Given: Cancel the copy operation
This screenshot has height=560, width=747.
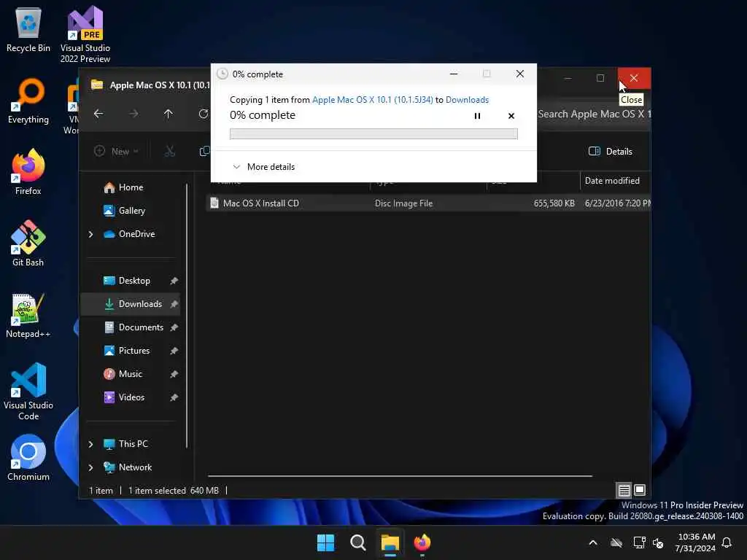Looking at the screenshot, I should [x=511, y=116].
